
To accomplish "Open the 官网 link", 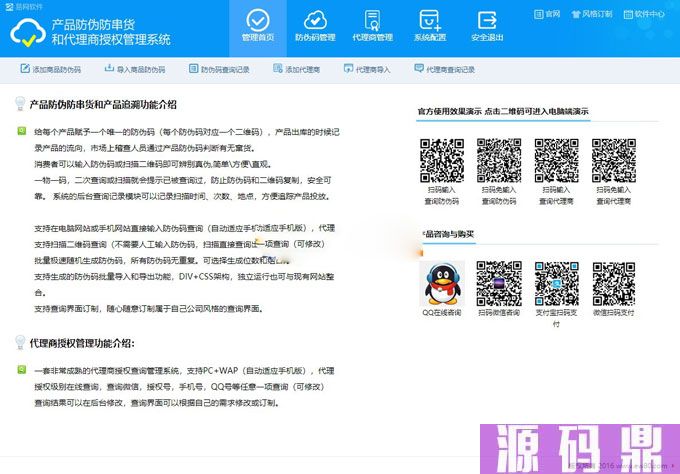I will pyautogui.click(x=547, y=14).
